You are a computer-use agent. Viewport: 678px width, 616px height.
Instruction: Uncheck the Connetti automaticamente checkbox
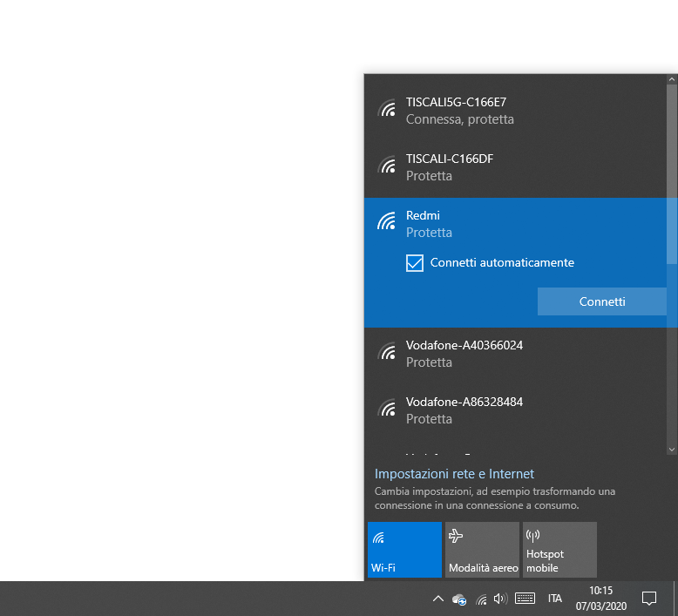pyautogui.click(x=415, y=262)
